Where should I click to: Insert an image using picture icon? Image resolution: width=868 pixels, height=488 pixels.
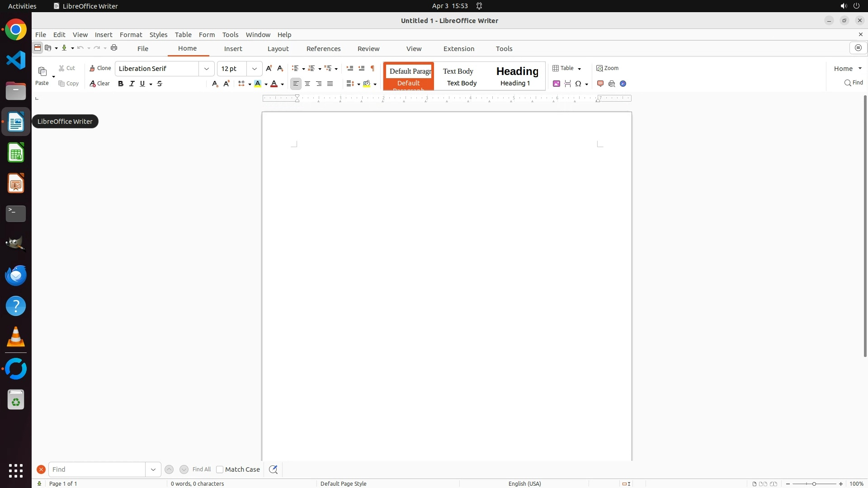tap(557, 84)
